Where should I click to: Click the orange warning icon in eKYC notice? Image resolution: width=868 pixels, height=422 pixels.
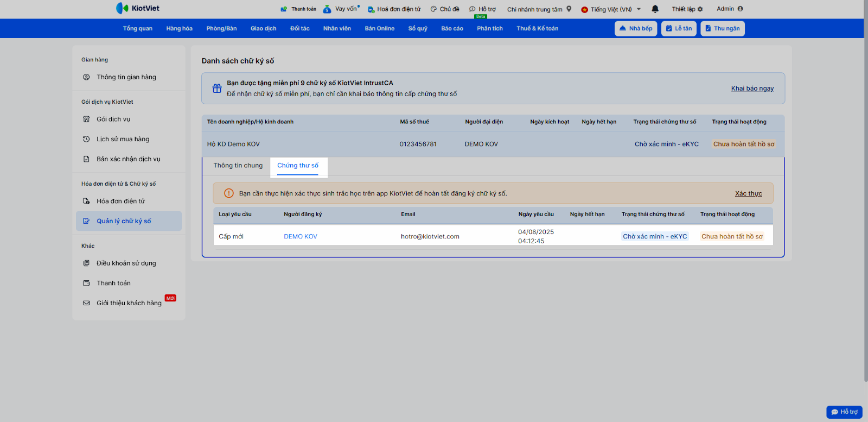(x=229, y=193)
